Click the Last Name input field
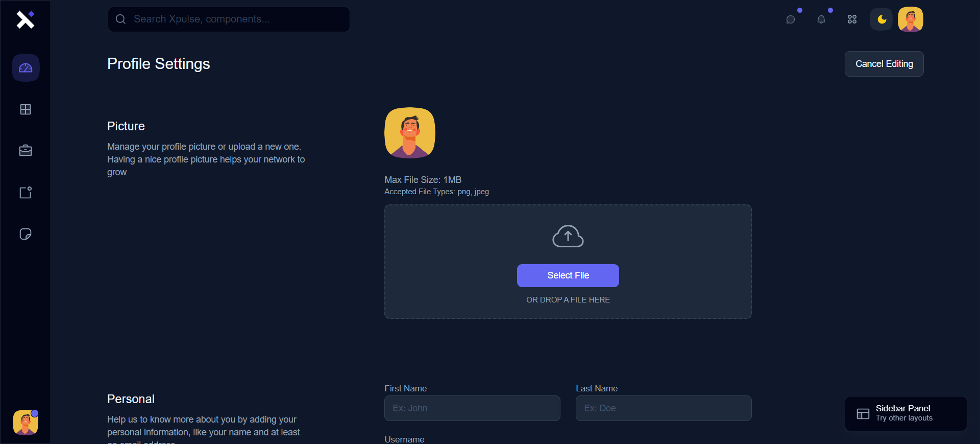 pos(664,408)
